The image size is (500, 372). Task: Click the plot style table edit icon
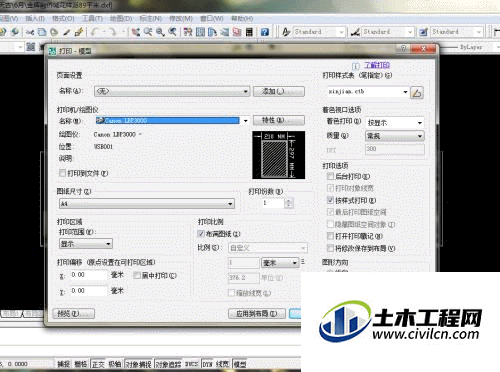pyautogui.click(x=417, y=93)
